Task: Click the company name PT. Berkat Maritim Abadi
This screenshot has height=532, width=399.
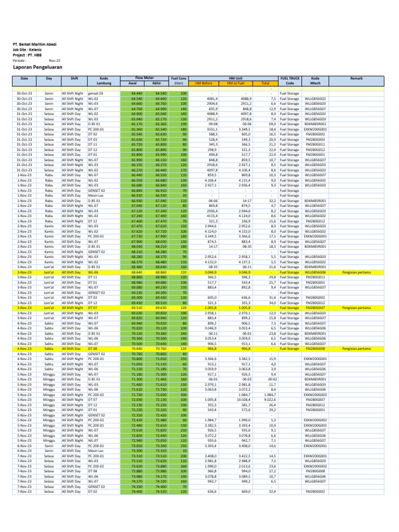Action: 35,44
